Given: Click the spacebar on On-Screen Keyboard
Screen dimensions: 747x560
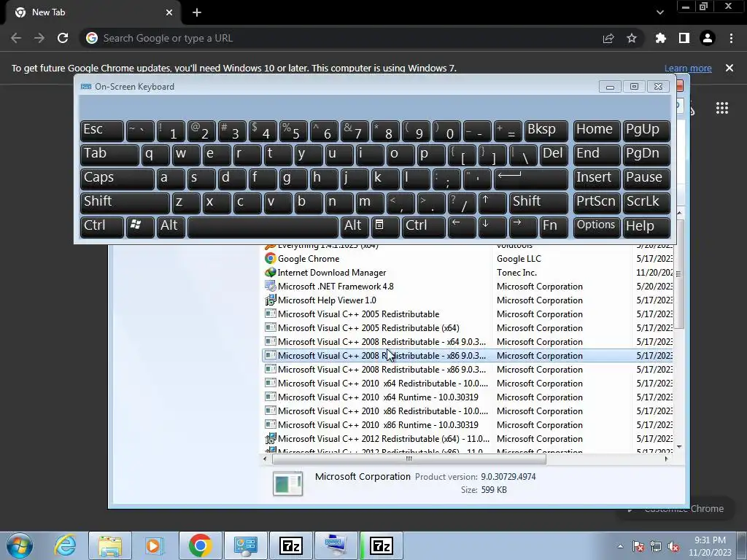Looking at the screenshot, I should tap(263, 227).
